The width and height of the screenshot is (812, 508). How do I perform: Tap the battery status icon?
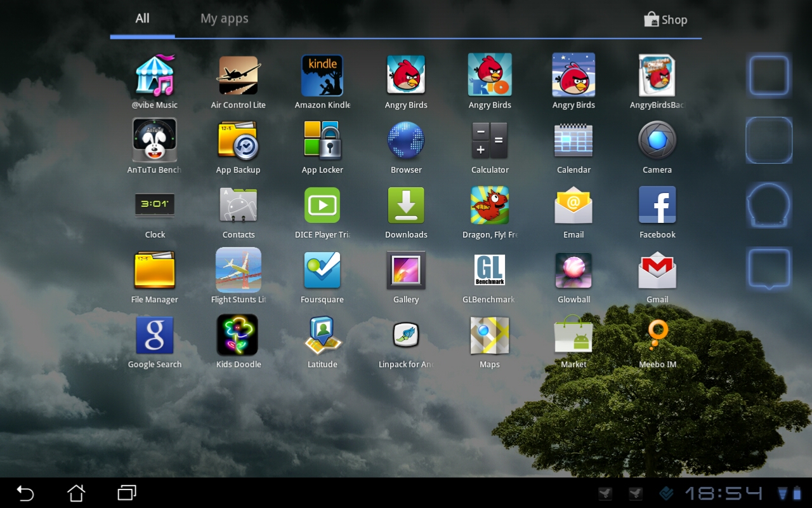pyautogui.click(x=797, y=493)
